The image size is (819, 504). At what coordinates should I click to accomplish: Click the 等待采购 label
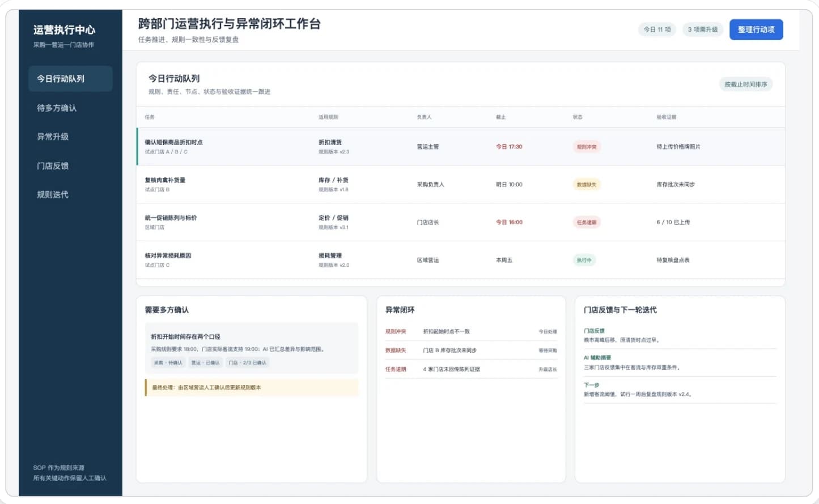(548, 351)
